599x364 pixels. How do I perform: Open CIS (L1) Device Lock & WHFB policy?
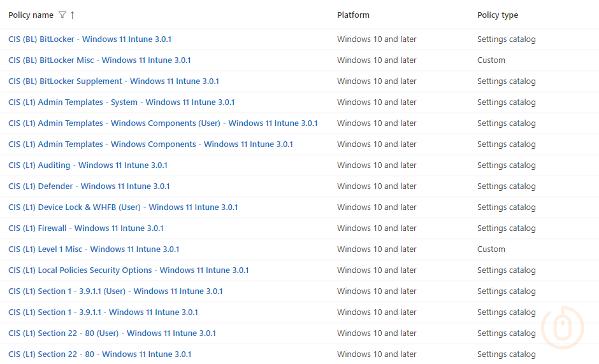tap(123, 207)
